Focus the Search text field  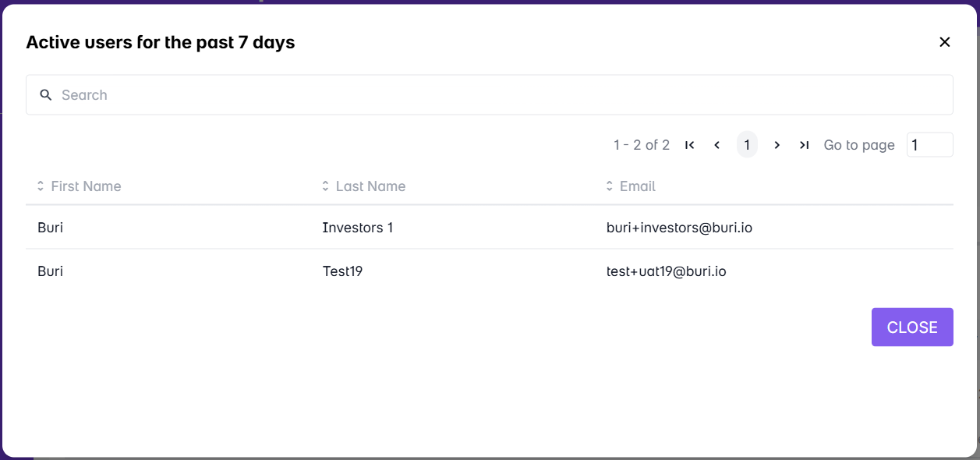tap(499, 95)
